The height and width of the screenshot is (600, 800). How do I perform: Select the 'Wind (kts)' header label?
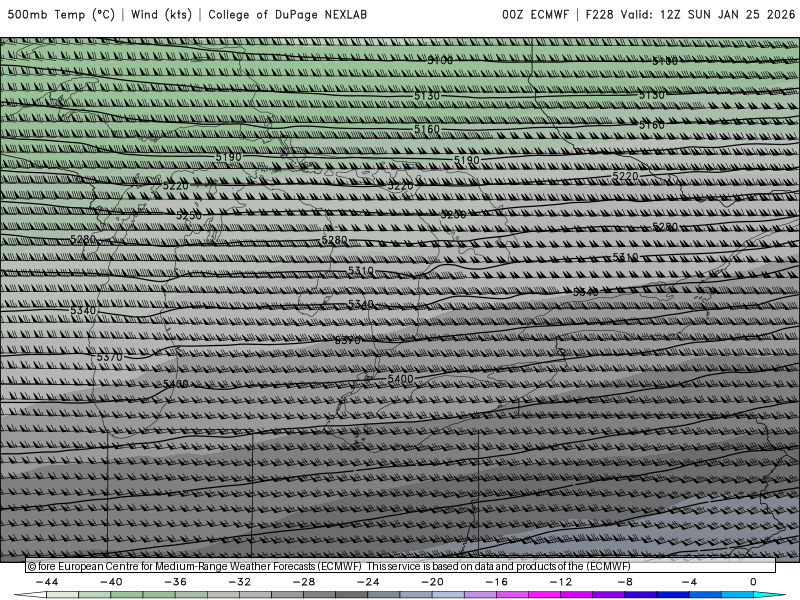[x=161, y=15]
